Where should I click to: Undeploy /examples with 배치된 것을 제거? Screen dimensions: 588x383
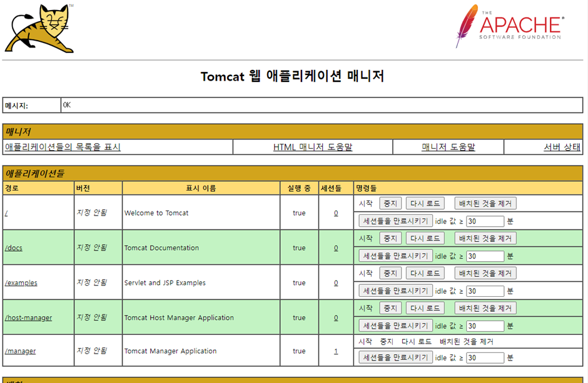tap(485, 273)
